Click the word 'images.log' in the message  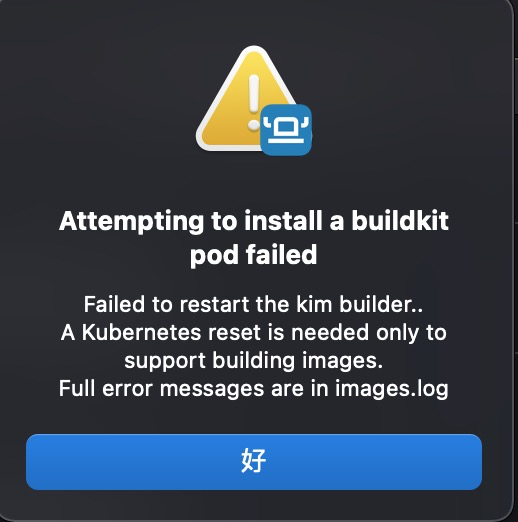click(392, 389)
